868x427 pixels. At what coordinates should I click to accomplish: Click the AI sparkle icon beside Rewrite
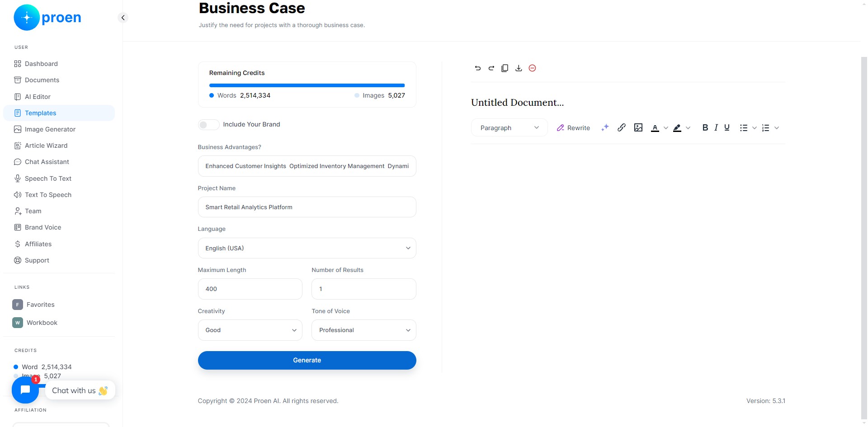605,128
